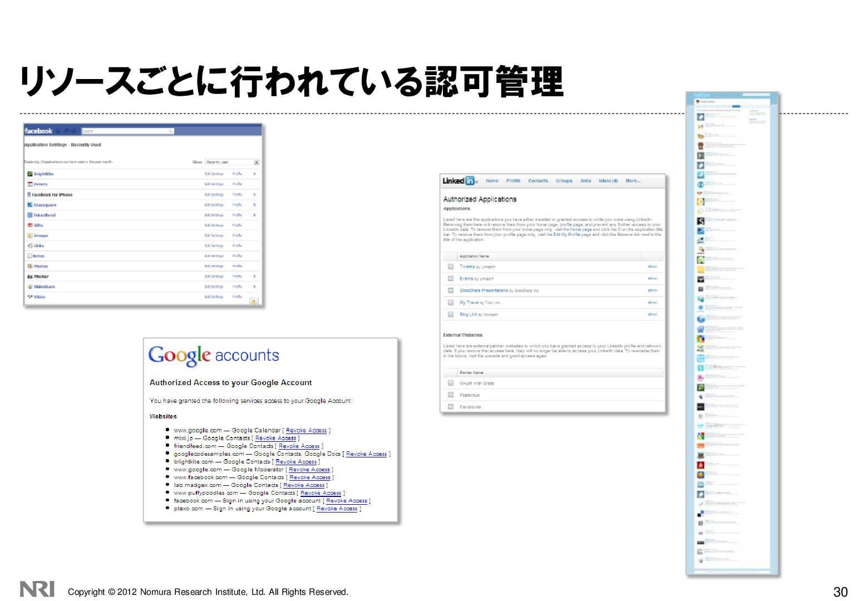This screenshot has width=868, height=601.
Task: Click the Pikchur camera icon in Facebook list
Action: (x=30, y=277)
